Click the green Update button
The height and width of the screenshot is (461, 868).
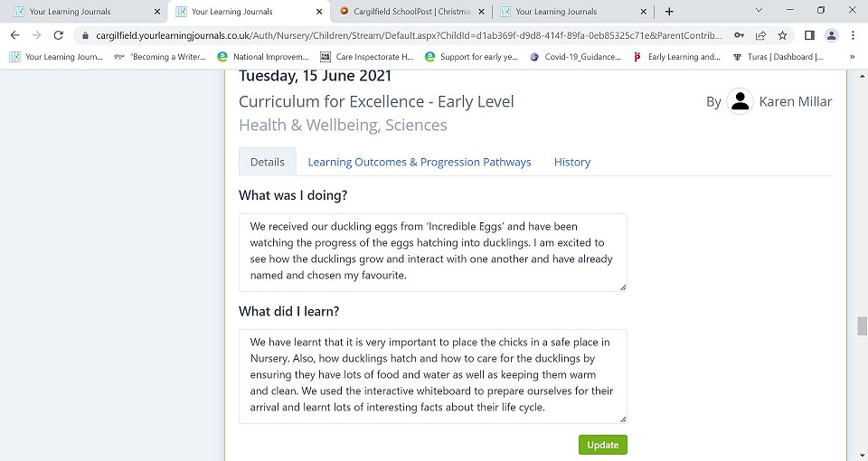pyautogui.click(x=603, y=445)
